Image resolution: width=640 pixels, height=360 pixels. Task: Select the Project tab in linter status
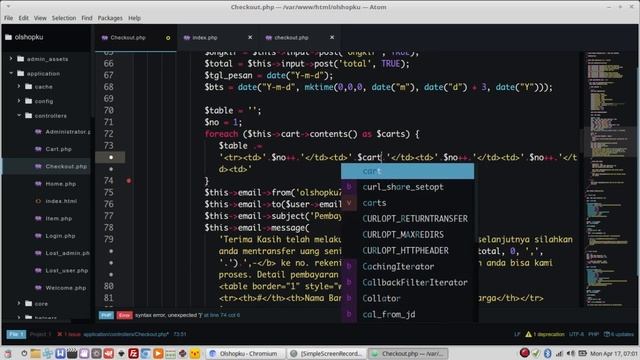40,334
